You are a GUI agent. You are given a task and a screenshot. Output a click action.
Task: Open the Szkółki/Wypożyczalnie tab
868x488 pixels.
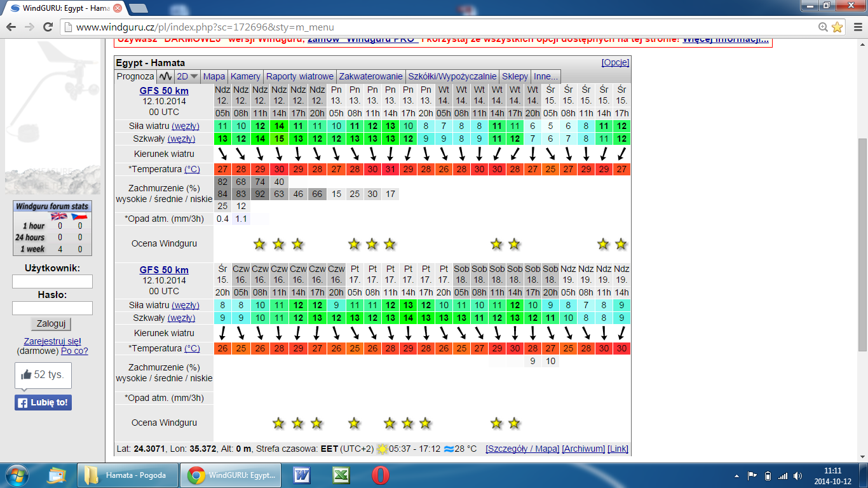tap(452, 76)
